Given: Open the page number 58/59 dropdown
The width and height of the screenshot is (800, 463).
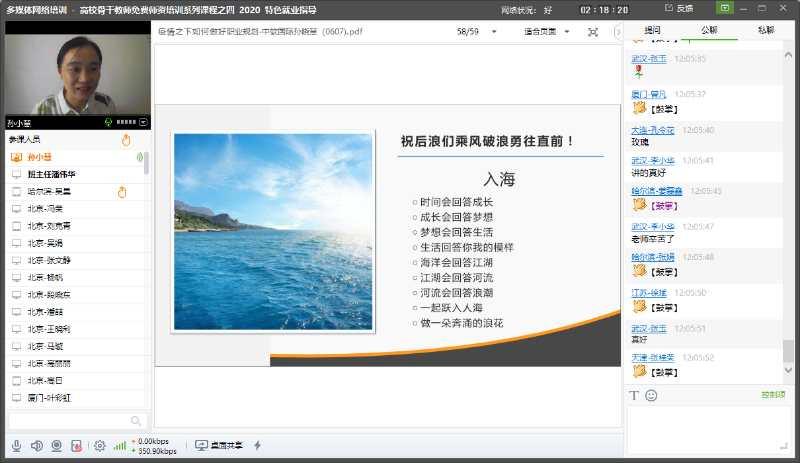Looking at the screenshot, I should point(494,32).
